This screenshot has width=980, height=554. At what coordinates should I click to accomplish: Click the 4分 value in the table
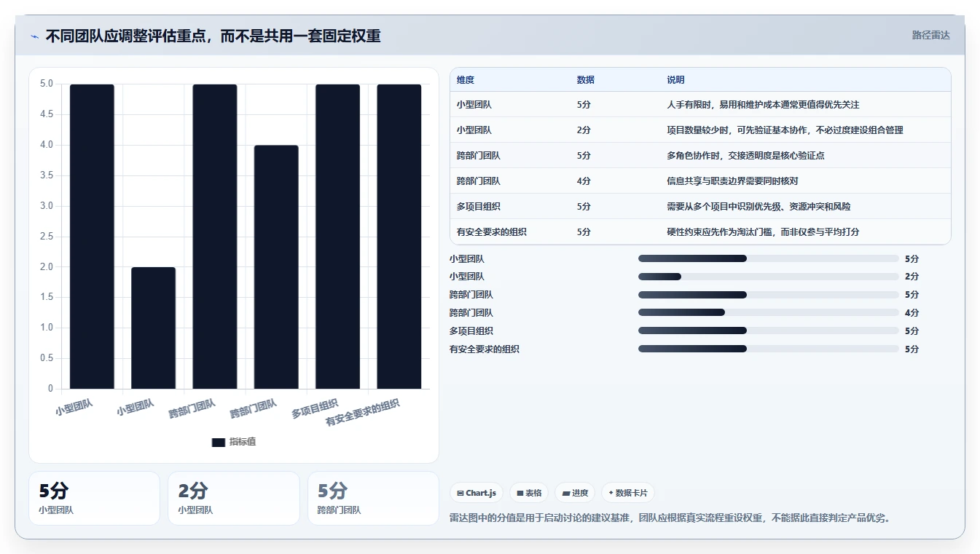tap(584, 181)
